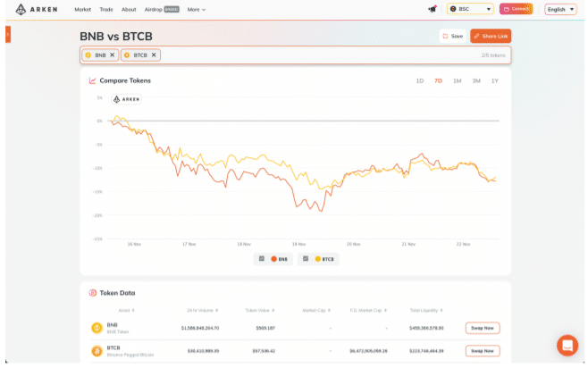Click the Arken logo in the header

pos(37,9)
